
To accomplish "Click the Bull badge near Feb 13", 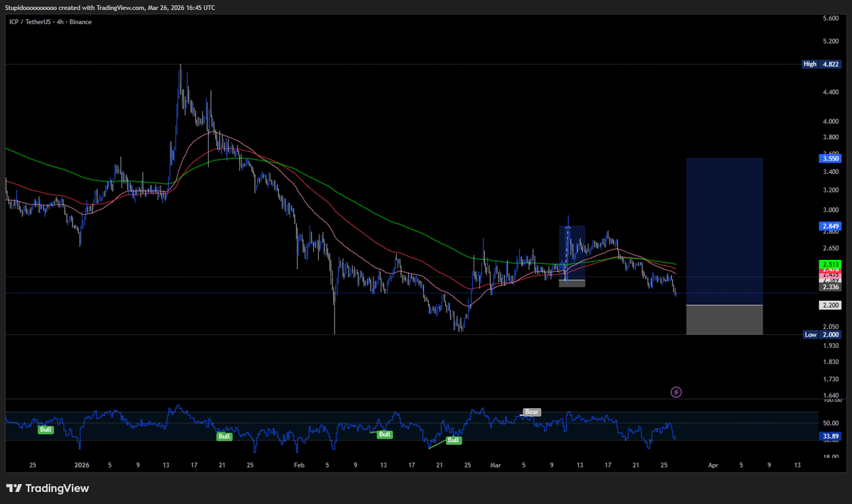I will 383,434.
